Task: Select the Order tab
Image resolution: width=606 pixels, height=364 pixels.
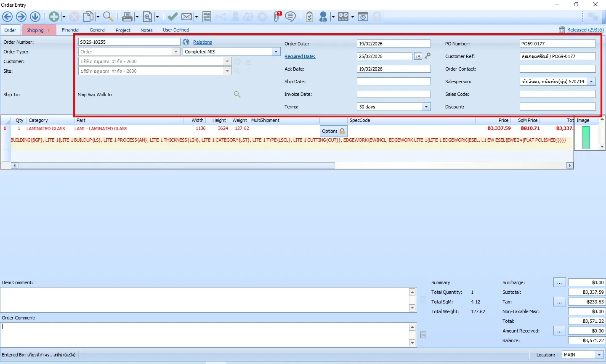Action: click(10, 30)
